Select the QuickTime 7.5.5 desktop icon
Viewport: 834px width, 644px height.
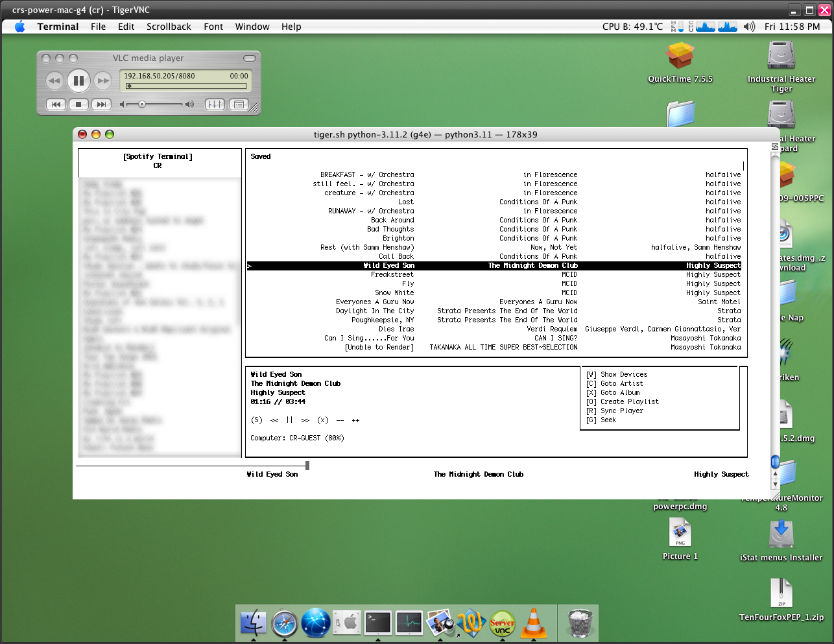point(680,63)
